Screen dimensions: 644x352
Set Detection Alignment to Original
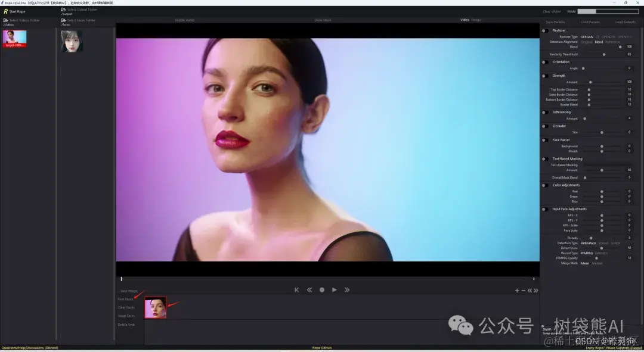click(587, 42)
